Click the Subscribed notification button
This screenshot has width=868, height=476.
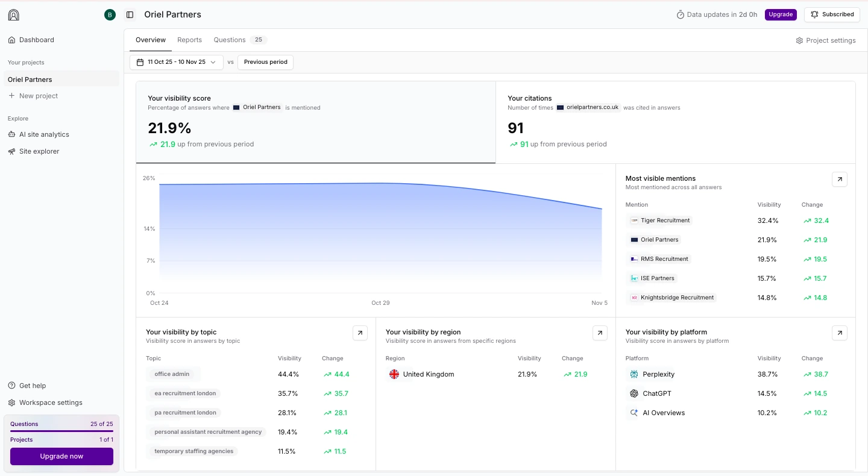click(x=832, y=14)
